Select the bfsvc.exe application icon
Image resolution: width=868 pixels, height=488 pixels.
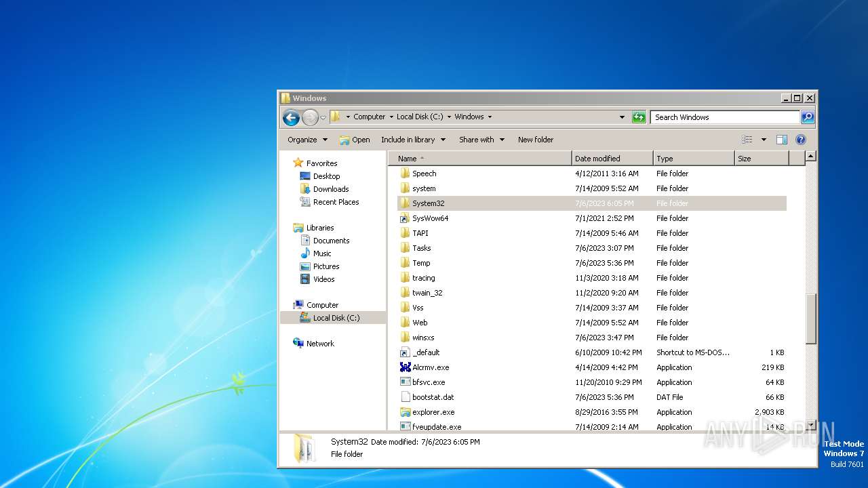[405, 382]
